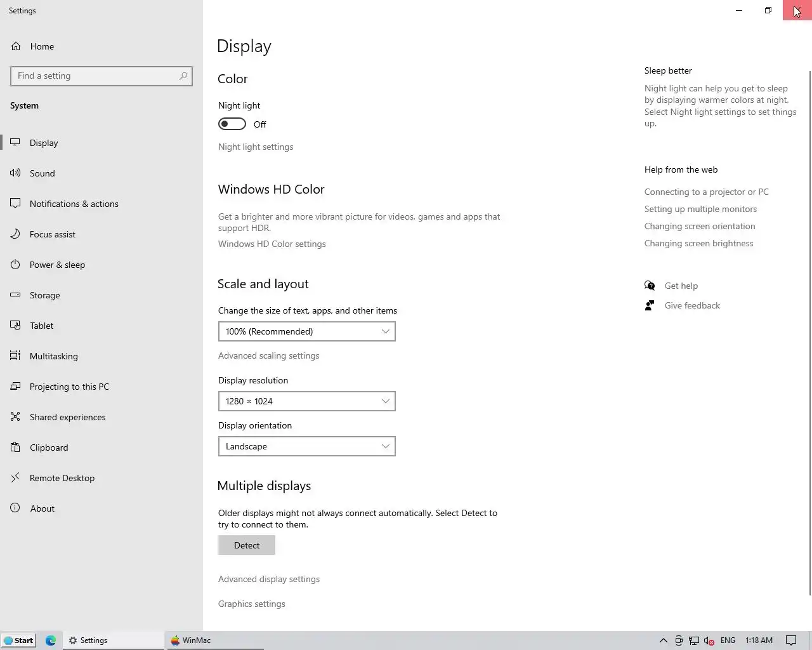Viewport: 812px width, 650px height.
Task: Click the Display monitor icon in sidebar
Action: [15, 142]
